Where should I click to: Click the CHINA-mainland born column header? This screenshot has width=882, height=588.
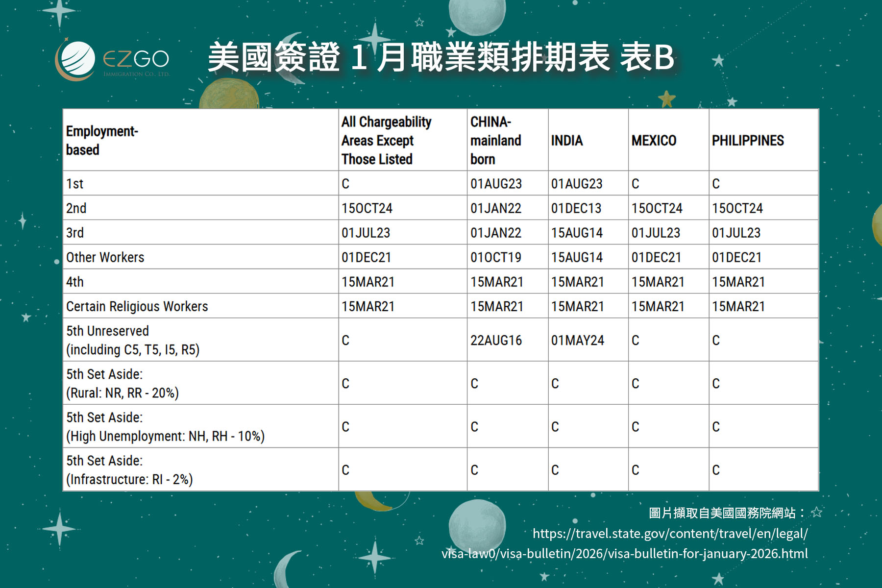[495, 140]
